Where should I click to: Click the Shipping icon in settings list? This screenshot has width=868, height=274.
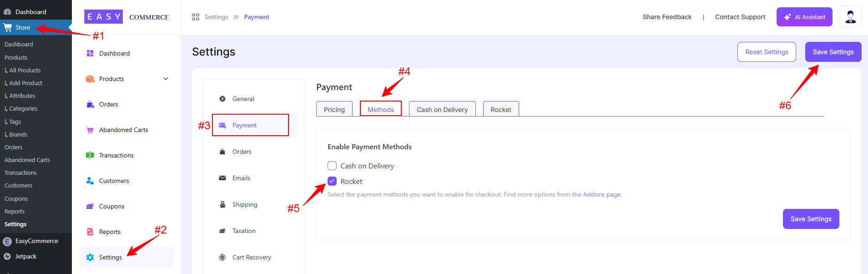coord(222,204)
